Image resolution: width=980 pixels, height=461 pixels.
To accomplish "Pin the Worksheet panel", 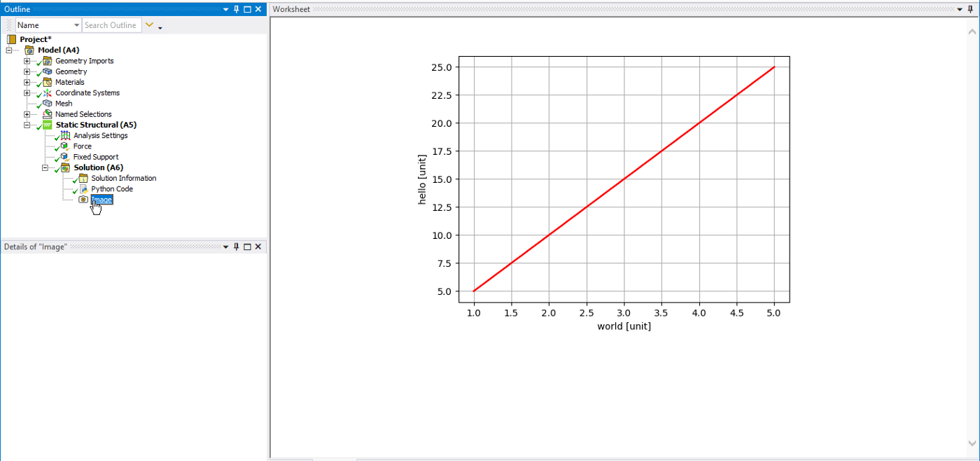I will coord(970,9).
